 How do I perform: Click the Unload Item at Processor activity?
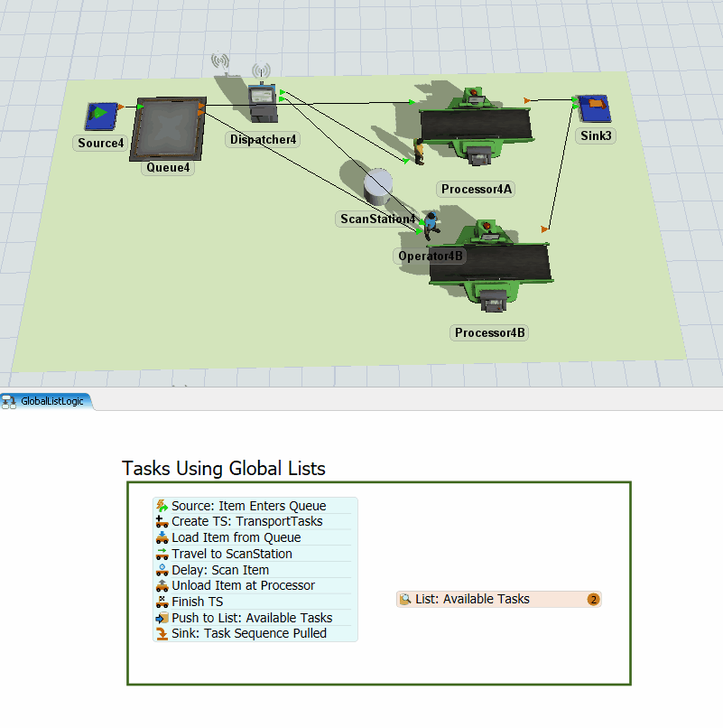pyautogui.click(x=243, y=585)
